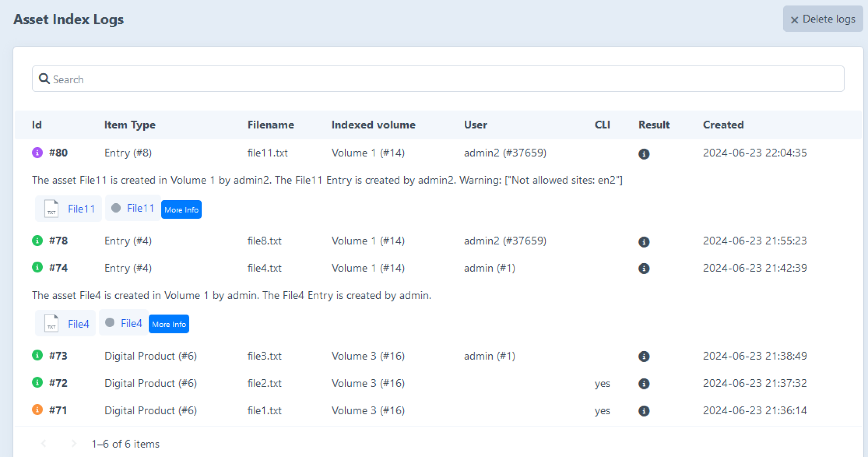Viewport: 868px width, 457px height.
Task: Go to next page arrow
Action: 74,444
